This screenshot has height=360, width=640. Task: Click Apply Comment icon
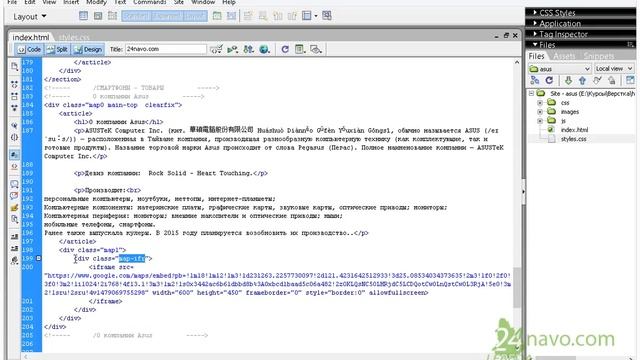(x=14, y=184)
